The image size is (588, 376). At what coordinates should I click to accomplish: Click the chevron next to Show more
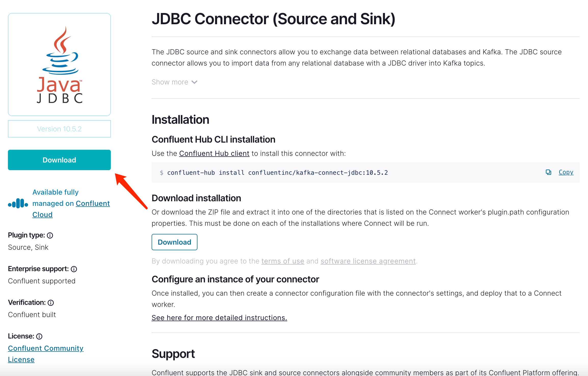pyautogui.click(x=194, y=82)
